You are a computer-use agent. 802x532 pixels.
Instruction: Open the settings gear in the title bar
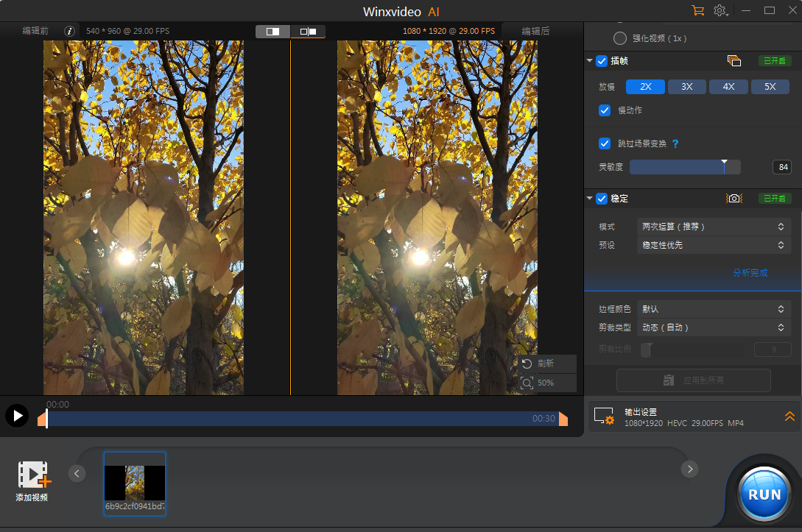tap(720, 10)
